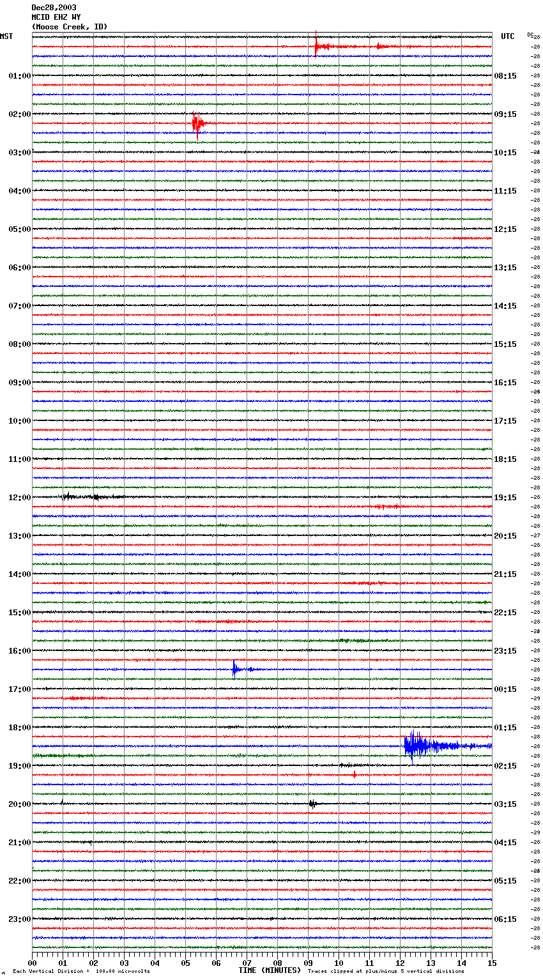Click the 12:00 MST time label
Viewport: 543px width, 980px height.
pyautogui.click(x=20, y=498)
